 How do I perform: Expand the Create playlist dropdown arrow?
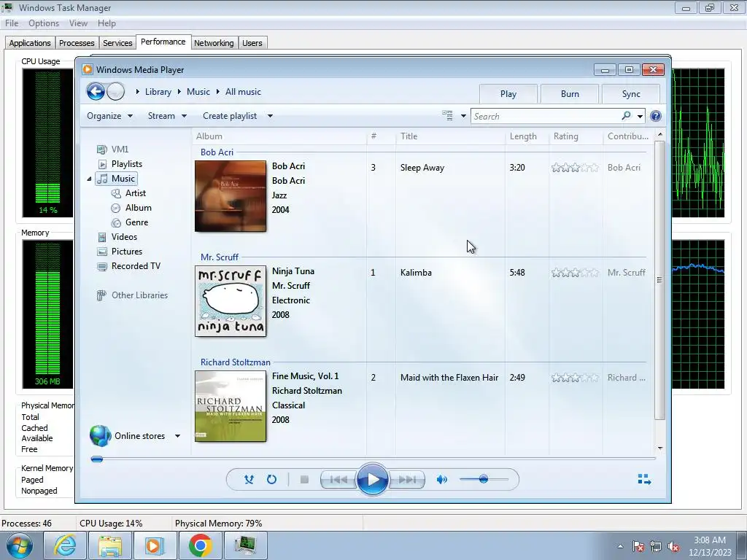click(x=270, y=116)
